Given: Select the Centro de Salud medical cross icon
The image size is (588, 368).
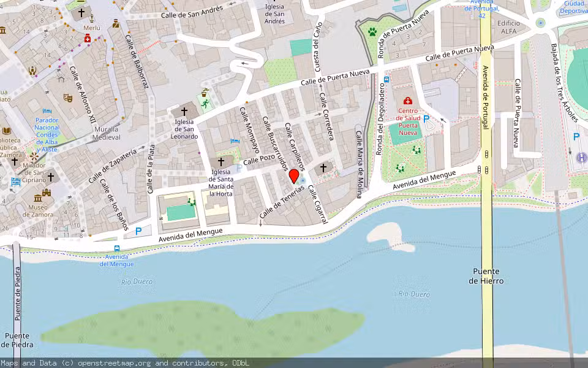Looking at the screenshot, I should pyautogui.click(x=407, y=101).
